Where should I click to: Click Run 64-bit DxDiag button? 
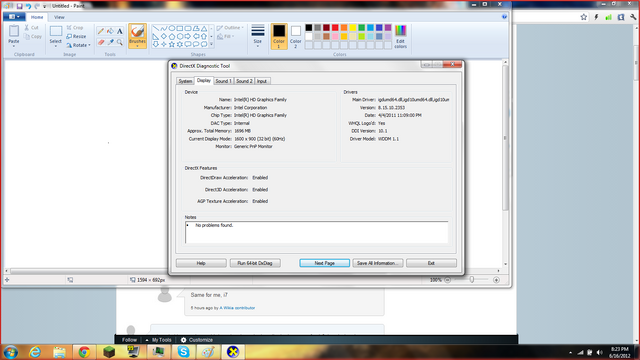[x=255, y=263]
